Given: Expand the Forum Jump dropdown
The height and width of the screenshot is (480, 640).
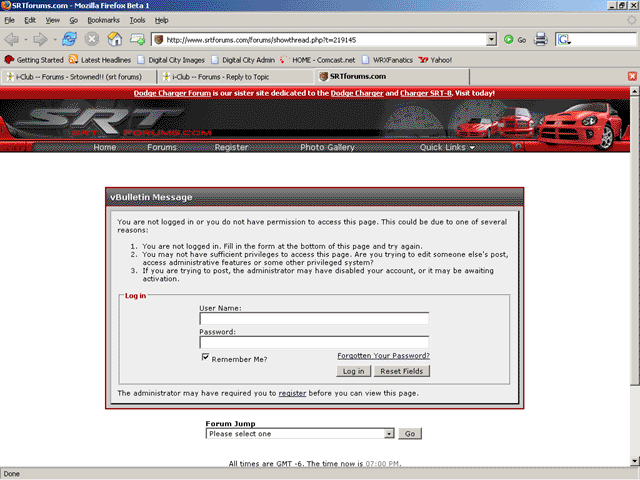Looking at the screenshot, I should click(x=389, y=434).
